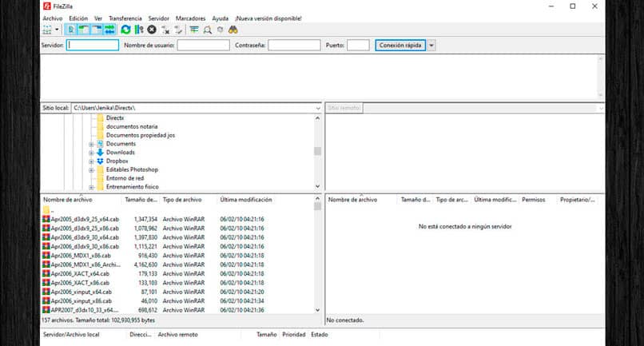The height and width of the screenshot is (346, 644).
Task: Select file Apr2006_d3dx9_30_x64.cab
Action: (x=85, y=237)
